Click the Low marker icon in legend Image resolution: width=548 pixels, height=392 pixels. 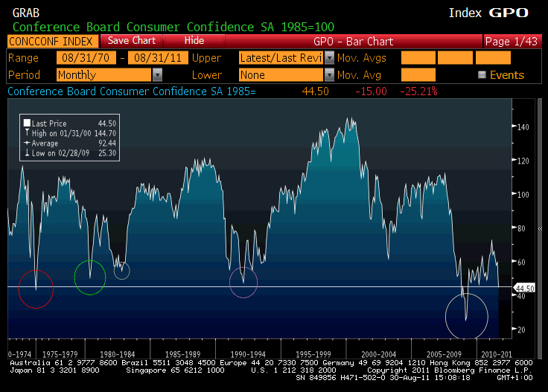click(28, 152)
